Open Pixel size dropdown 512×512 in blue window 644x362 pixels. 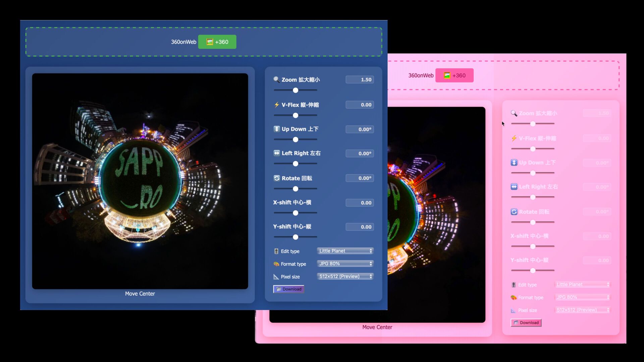(x=345, y=276)
